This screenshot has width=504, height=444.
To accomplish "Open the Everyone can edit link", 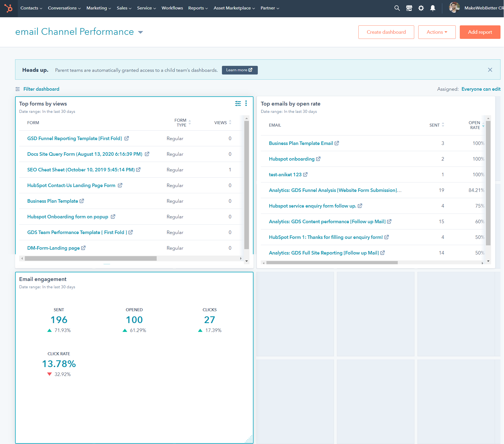I will click(x=481, y=89).
